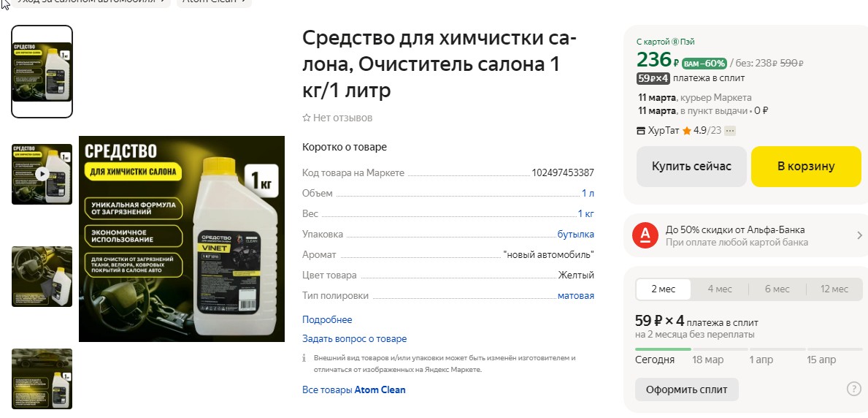Expand details via Подробнее link
The width and height of the screenshot is (868, 418).
click(x=327, y=320)
